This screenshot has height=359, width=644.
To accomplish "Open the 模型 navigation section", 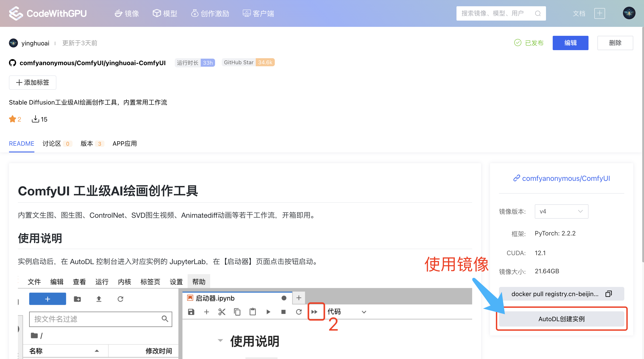I will coord(165,13).
